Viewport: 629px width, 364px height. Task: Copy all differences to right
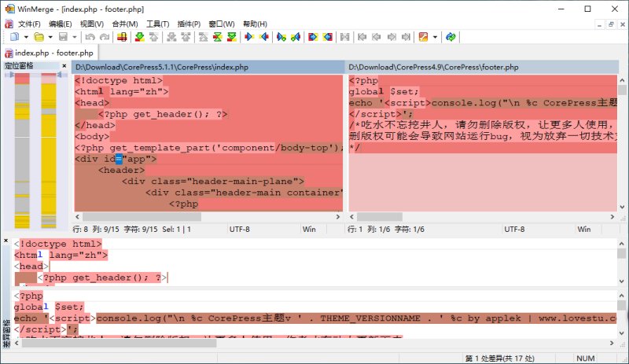[313, 37]
